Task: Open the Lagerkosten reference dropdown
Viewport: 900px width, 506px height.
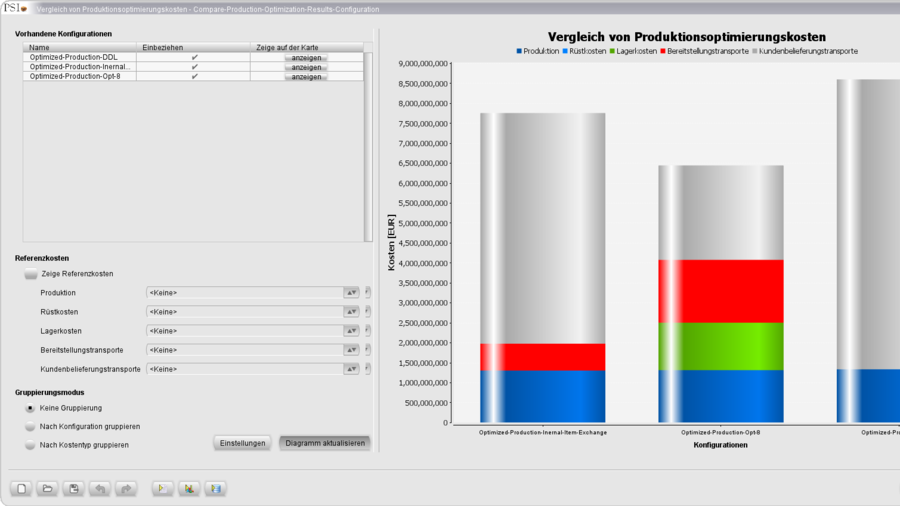Action: (351, 331)
